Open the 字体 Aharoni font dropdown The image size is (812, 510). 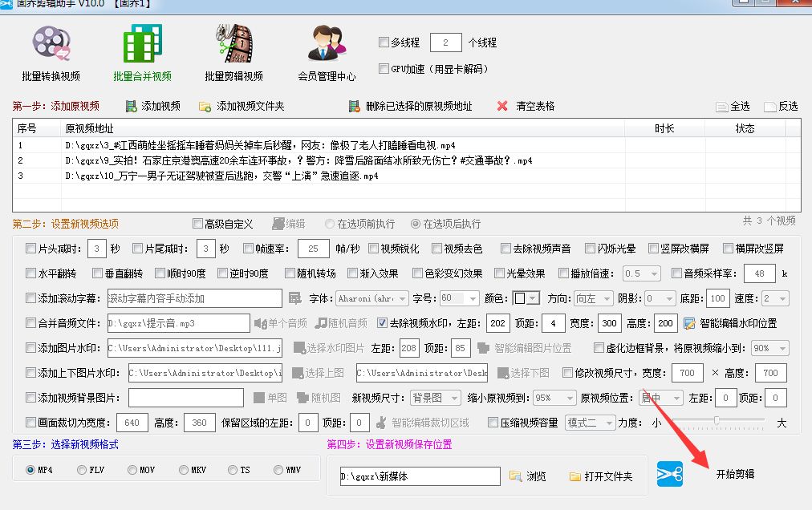[372, 298]
